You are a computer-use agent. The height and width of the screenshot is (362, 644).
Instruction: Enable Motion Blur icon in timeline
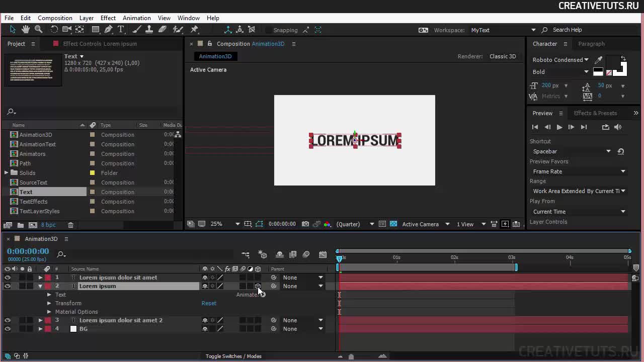click(x=306, y=255)
